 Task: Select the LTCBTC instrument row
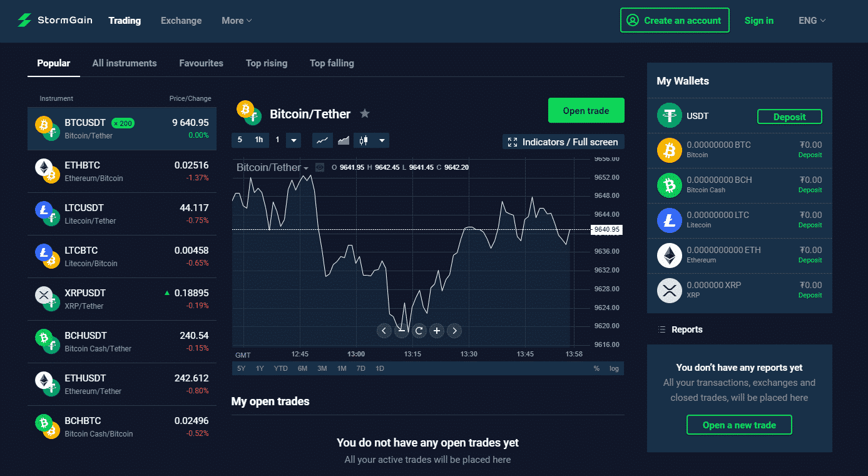coord(122,256)
